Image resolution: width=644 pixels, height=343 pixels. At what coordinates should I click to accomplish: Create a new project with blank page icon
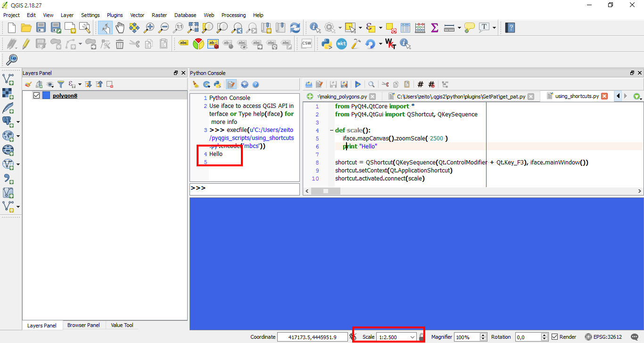coord(12,28)
